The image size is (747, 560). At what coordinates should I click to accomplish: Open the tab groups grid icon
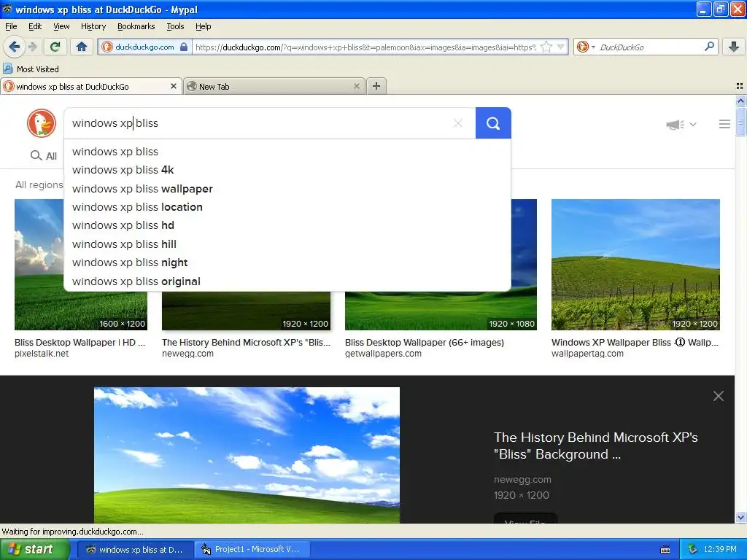pos(740,86)
